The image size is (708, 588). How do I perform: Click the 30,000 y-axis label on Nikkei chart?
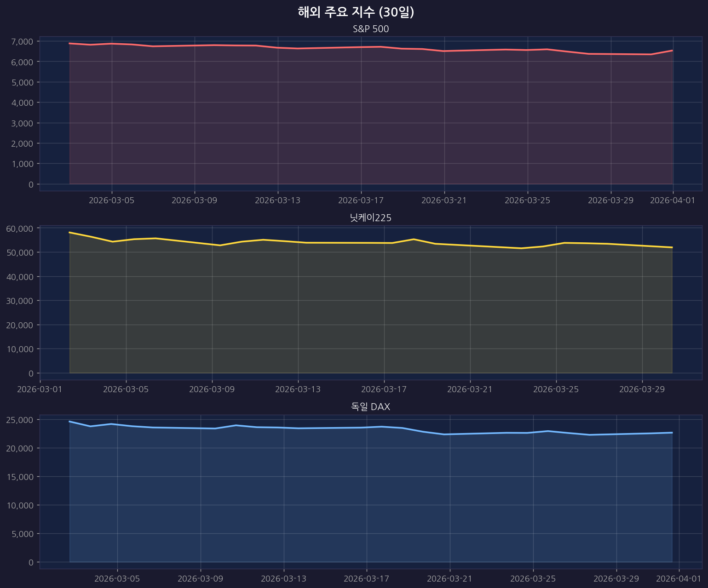pos(20,301)
